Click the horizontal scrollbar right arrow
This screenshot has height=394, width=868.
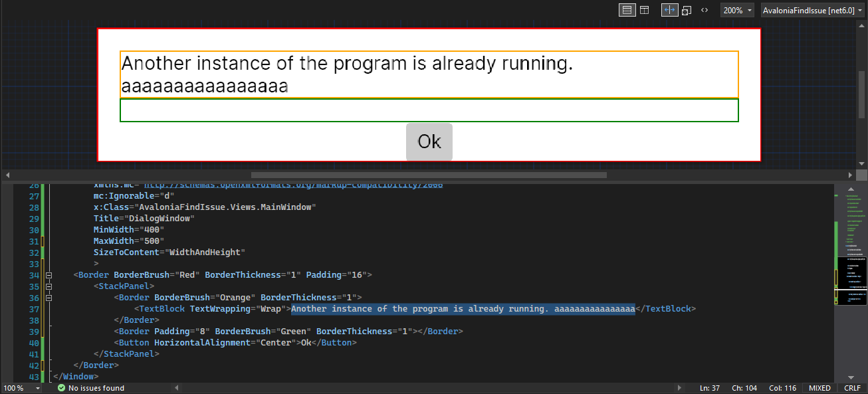(851, 175)
